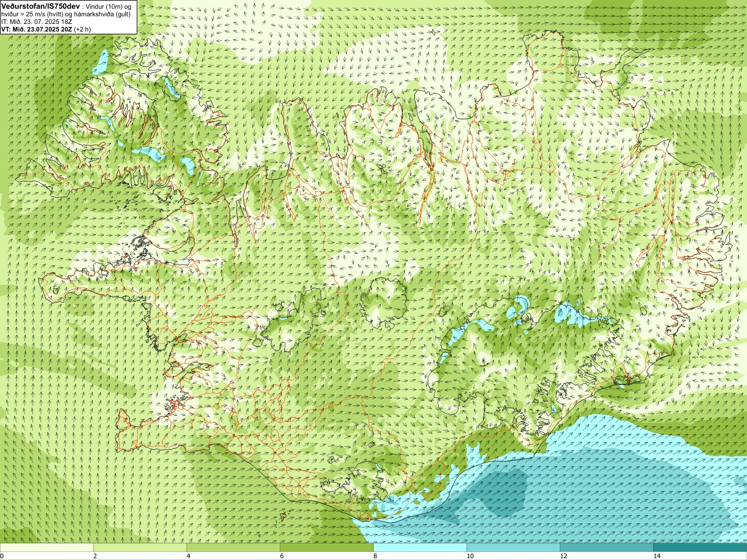Click the cyan 10–12 m/s legend swatch
The height and width of the screenshot is (560, 747).
[514, 548]
